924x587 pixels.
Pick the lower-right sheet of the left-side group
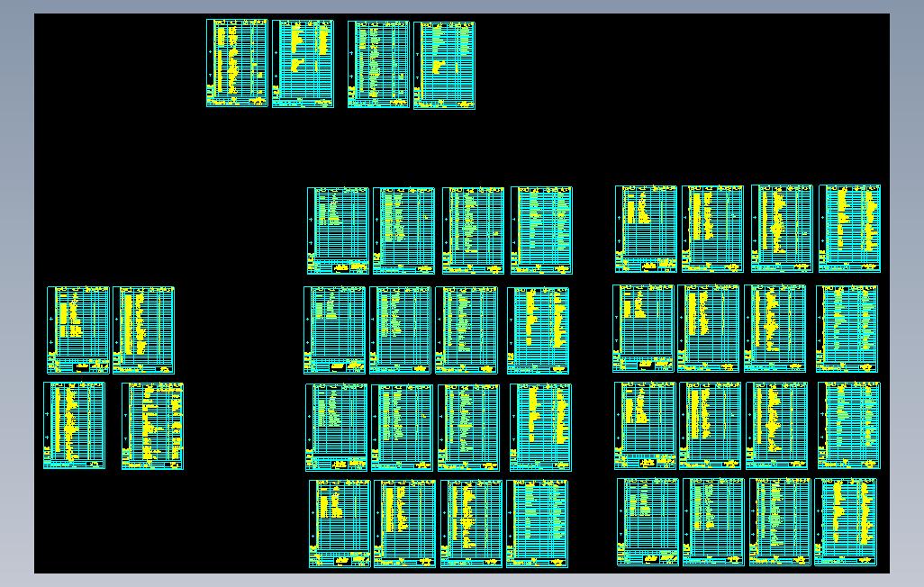pyautogui.click(x=152, y=426)
